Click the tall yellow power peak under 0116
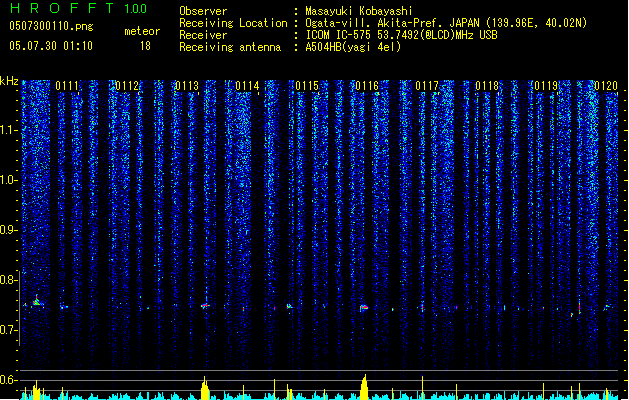This screenshot has height=400, width=629. click(x=364, y=387)
